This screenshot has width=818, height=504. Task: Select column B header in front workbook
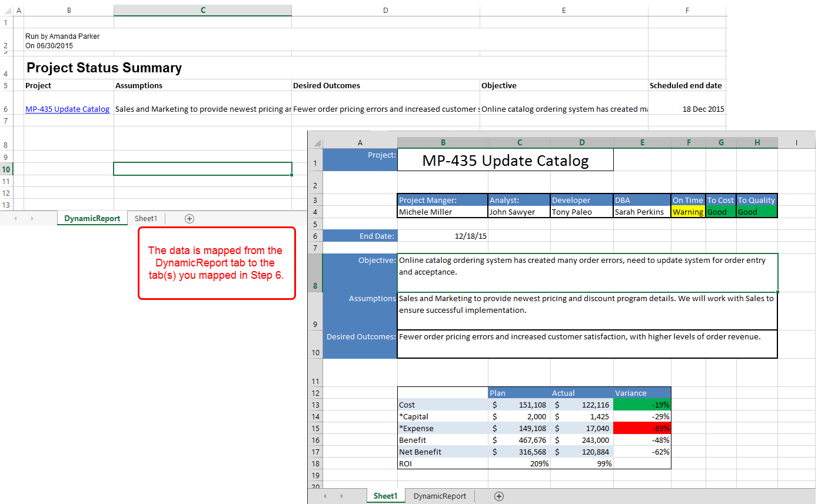(x=443, y=142)
